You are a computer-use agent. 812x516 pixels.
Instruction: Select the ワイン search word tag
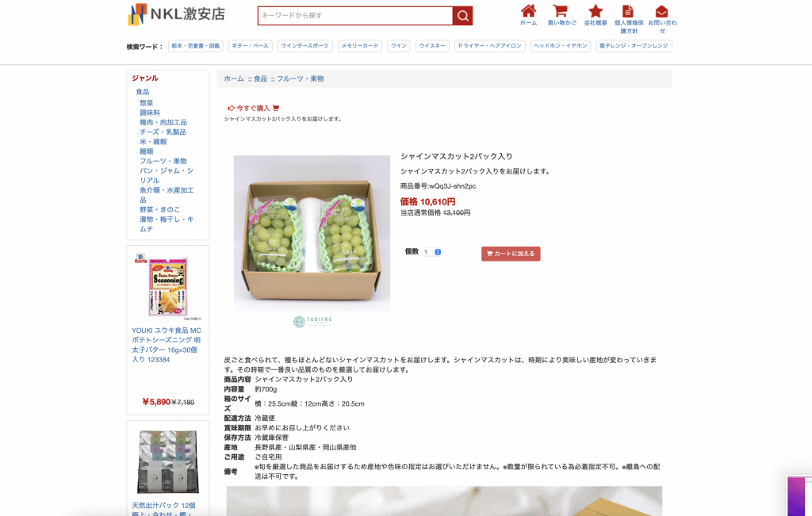[x=399, y=46]
